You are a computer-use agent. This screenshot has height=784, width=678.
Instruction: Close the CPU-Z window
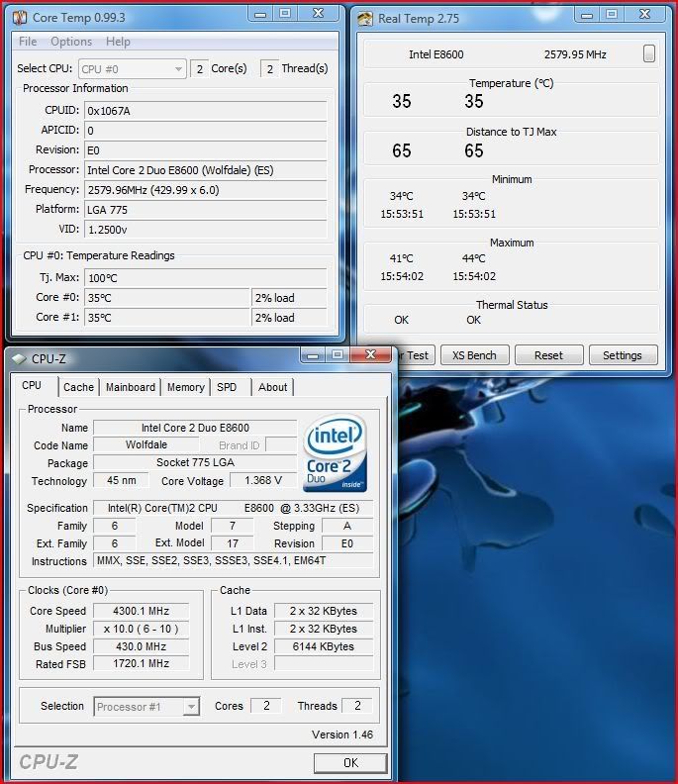tap(370, 355)
